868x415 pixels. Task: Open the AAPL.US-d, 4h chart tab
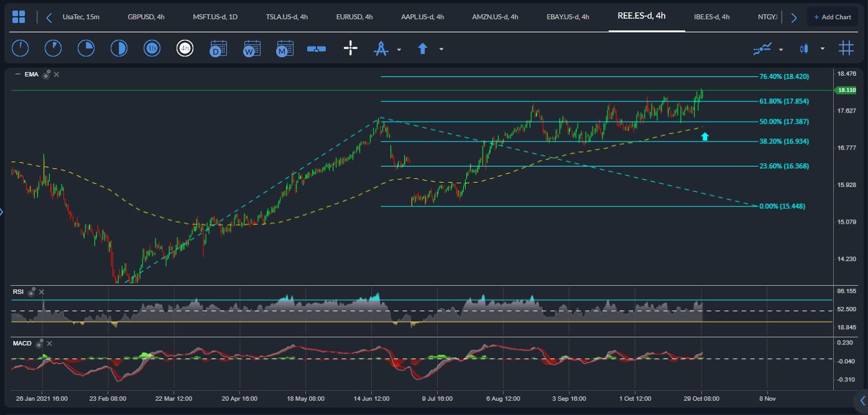pyautogui.click(x=422, y=17)
